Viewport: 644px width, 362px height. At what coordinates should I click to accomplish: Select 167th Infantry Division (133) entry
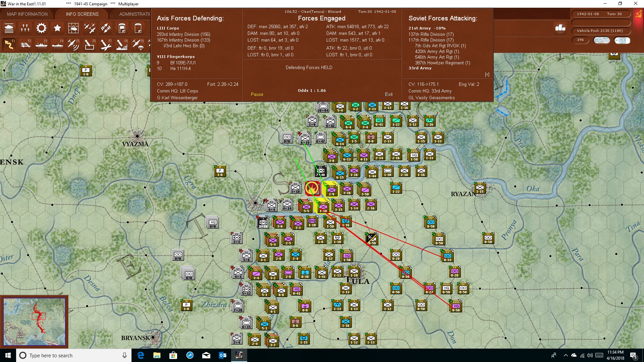pyautogui.click(x=183, y=40)
